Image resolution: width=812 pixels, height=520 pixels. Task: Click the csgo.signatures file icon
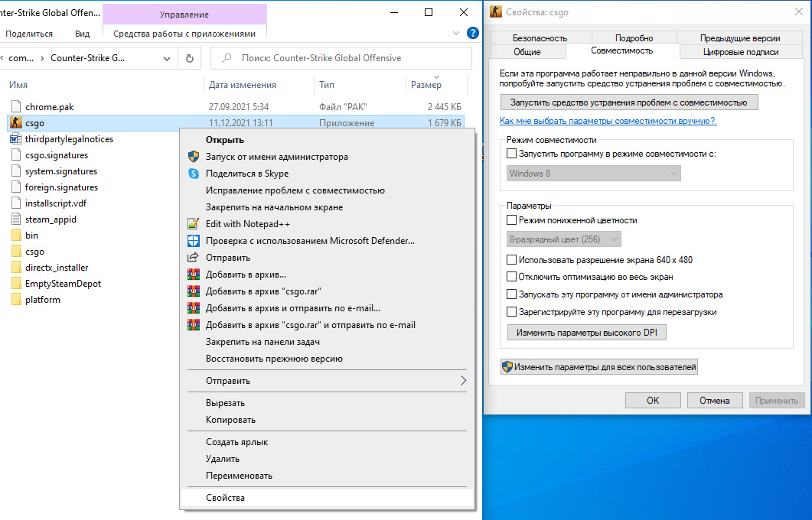pyautogui.click(x=16, y=154)
